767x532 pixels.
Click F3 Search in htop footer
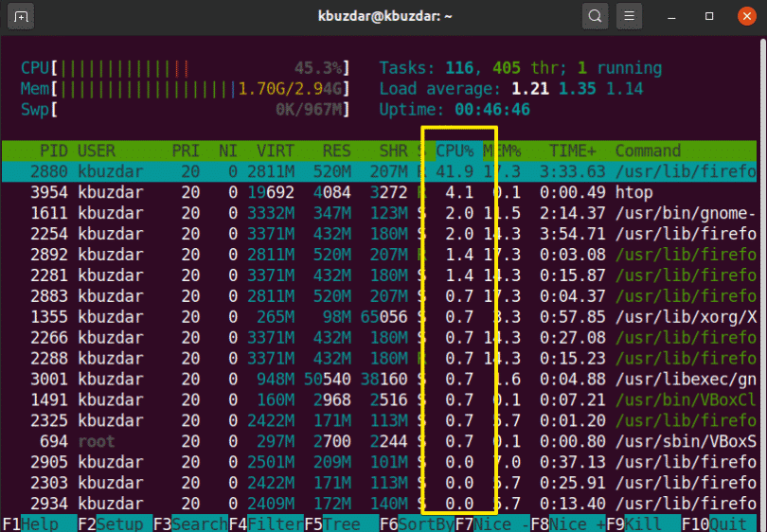pos(190,523)
